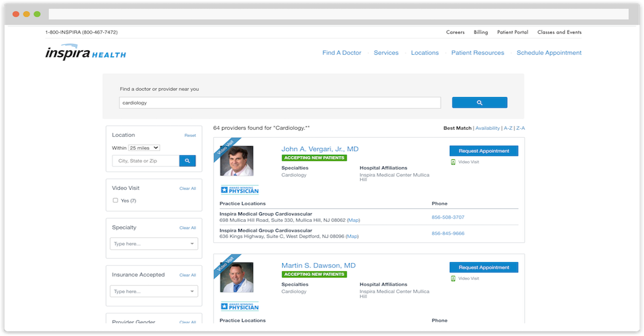
Task: Click the Inspira Health logo
Action: 85,53
